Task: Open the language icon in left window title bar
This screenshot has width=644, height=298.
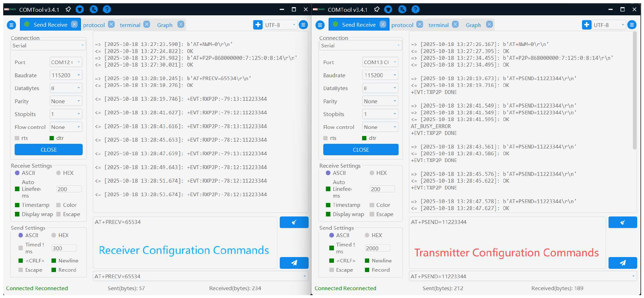Action: tap(93, 9)
